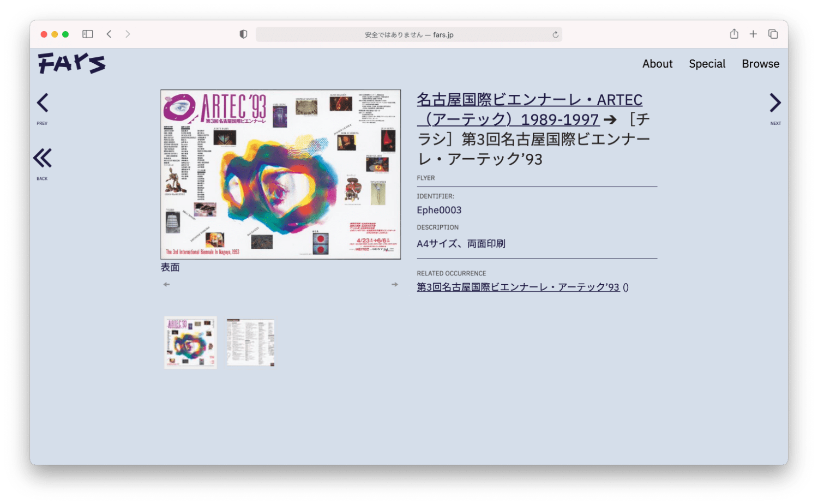Click the RELATED OCCURRENCE heading

coord(452,273)
